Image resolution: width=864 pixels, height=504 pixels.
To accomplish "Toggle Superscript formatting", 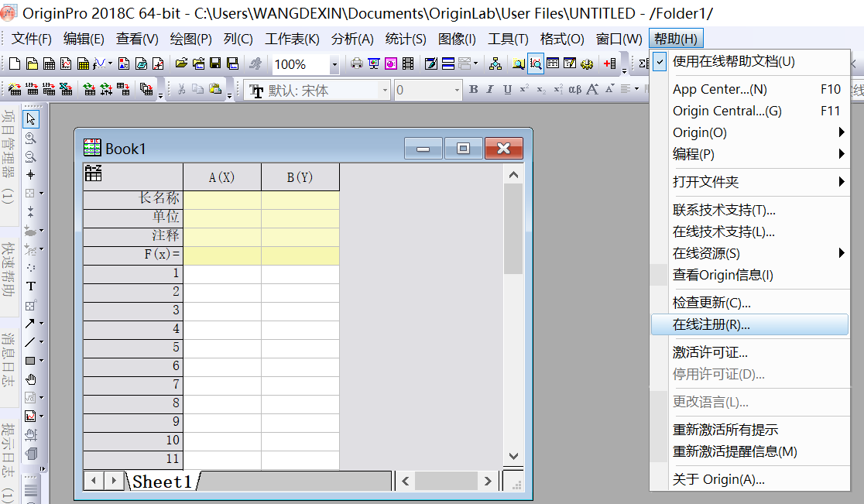I will [x=524, y=89].
